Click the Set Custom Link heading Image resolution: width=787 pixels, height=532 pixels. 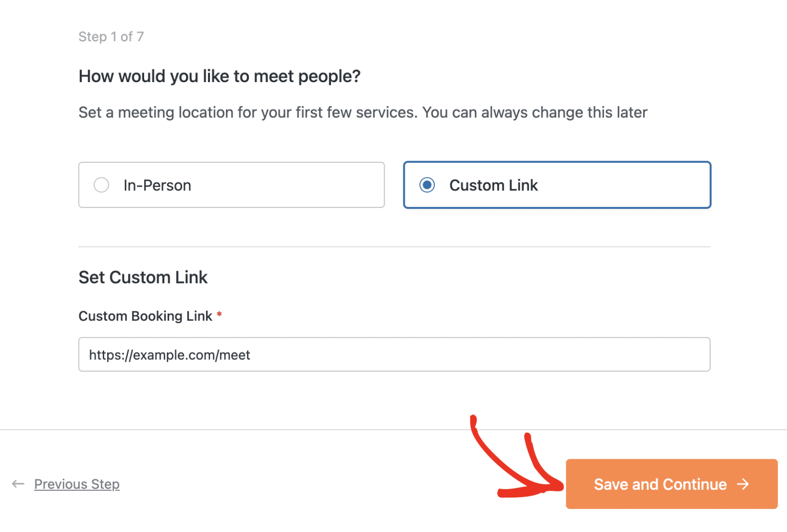(143, 277)
